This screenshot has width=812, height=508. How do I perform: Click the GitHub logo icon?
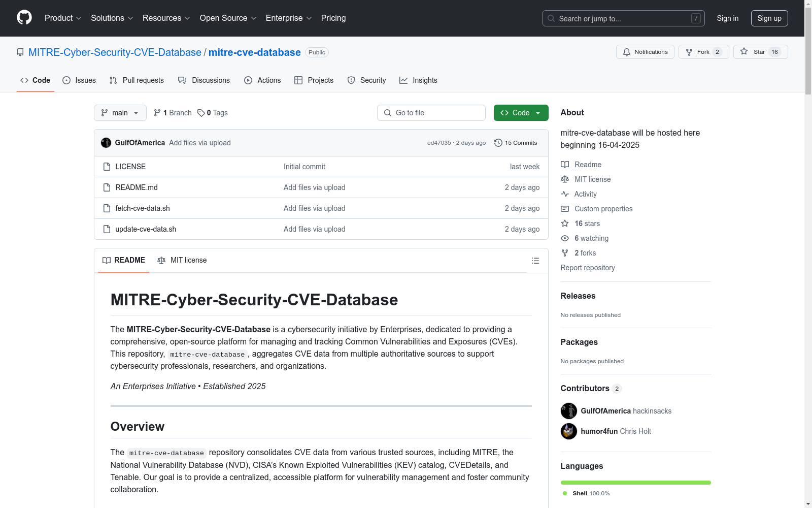coord(24,18)
